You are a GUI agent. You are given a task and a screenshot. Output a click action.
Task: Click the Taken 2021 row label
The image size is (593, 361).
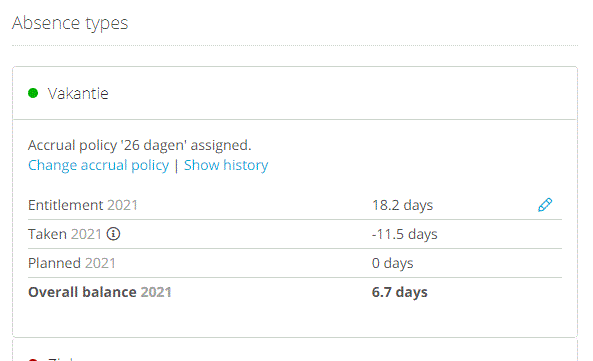coord(65,234)
